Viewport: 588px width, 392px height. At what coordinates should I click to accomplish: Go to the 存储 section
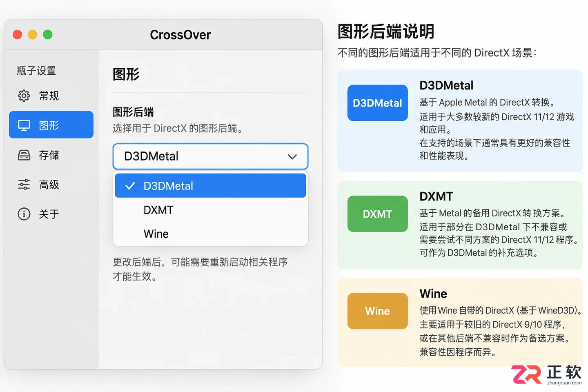(x=51, y=155)
